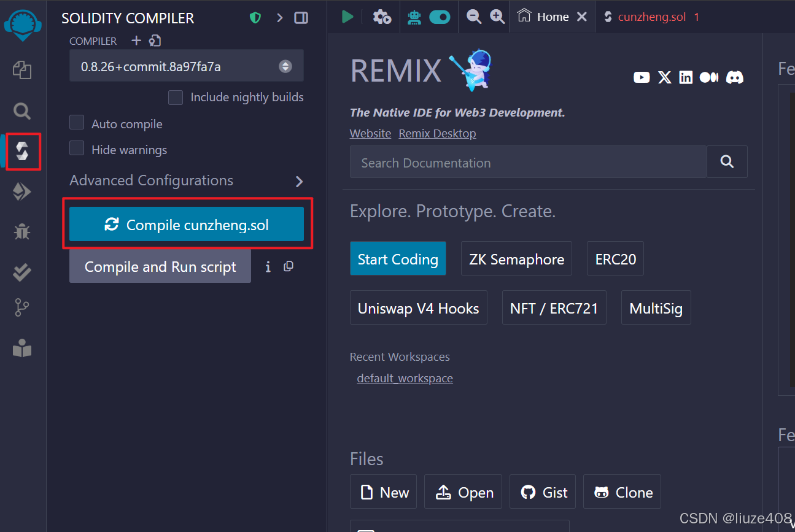Open the Remix Desktop link
The width and height of the screenshot is (795, 532).
(437, 133)
